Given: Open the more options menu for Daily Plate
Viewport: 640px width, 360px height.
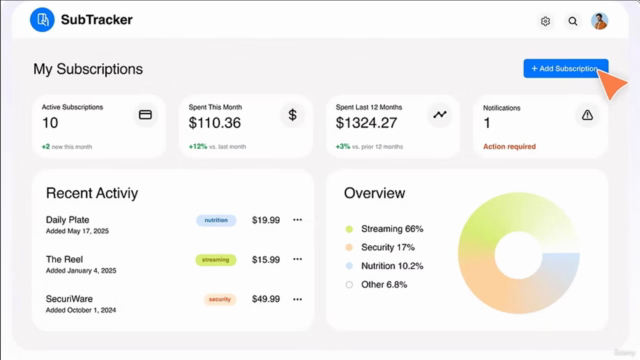Looking at the screenshot, I should tap(298, 220).
